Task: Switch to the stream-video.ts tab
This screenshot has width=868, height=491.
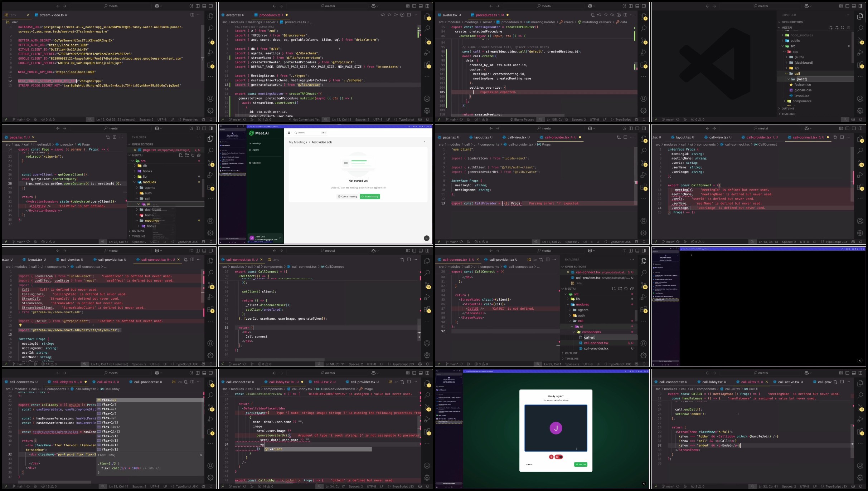Action: click(51, 15)
